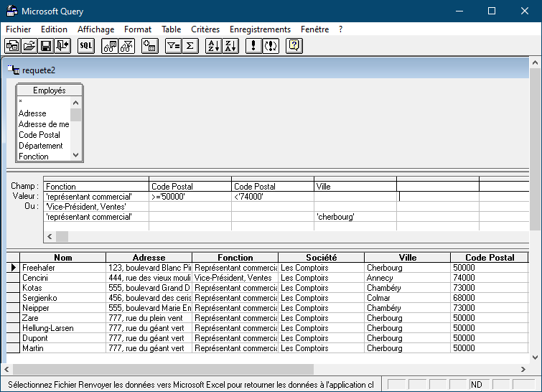Screen dimensions: 542x392
Task: Click the main vertical scrollbar down arrow
Action: pyautogui.click(x=535, y=358)
